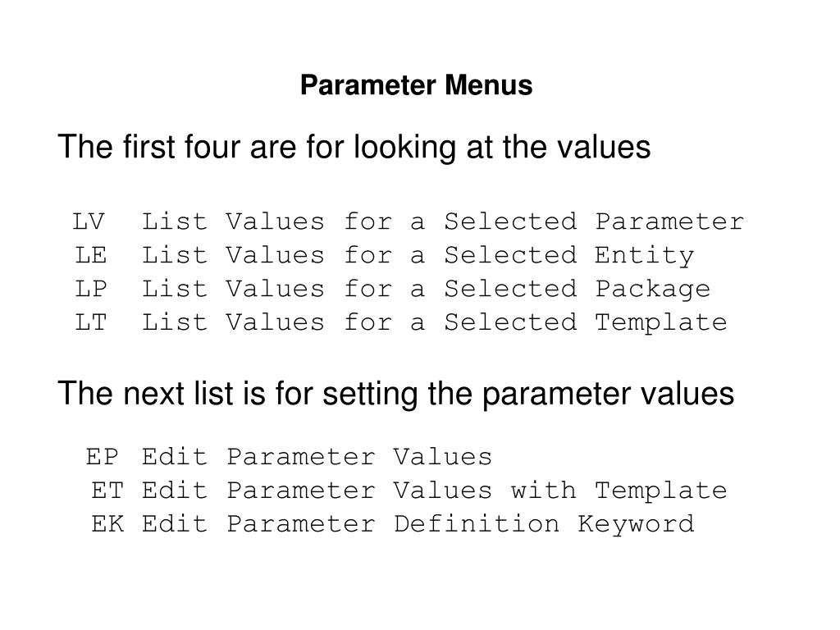840x630 pixels.
Task: Choose plain Edit Parameter Values entry
Action: tap(317, 456)
